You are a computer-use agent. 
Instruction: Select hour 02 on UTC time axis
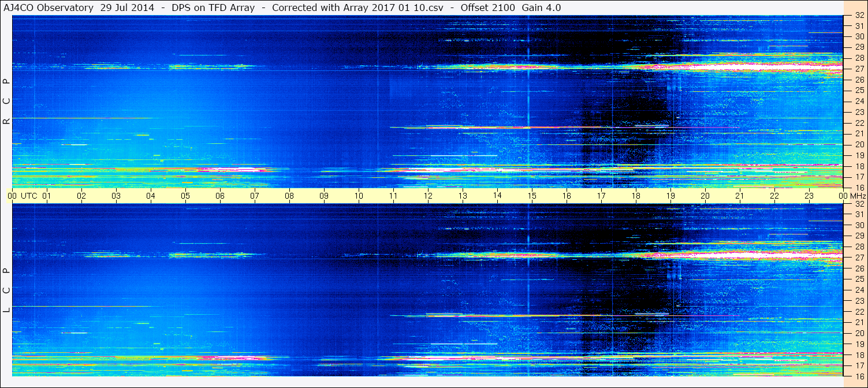(x=81, y=196)
